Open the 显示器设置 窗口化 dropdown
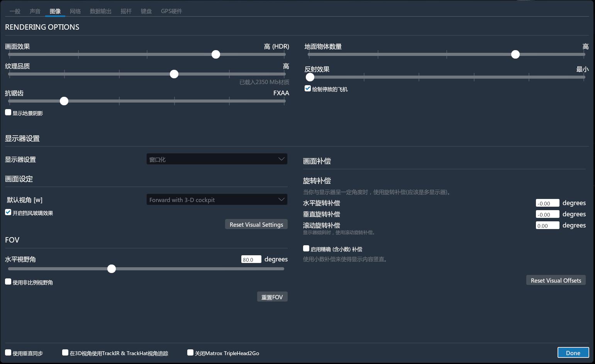 point(217,159)
